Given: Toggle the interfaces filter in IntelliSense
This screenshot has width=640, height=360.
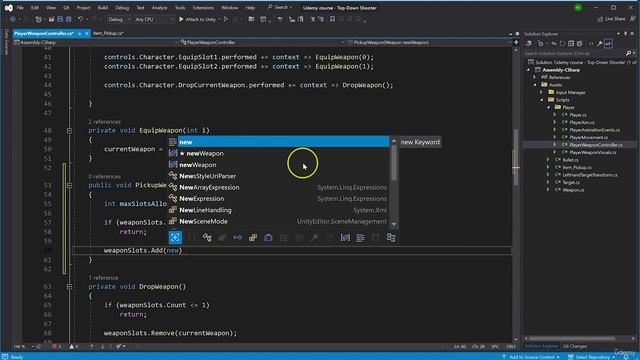Looking at the screenshot, I should (x=238, y=238).
